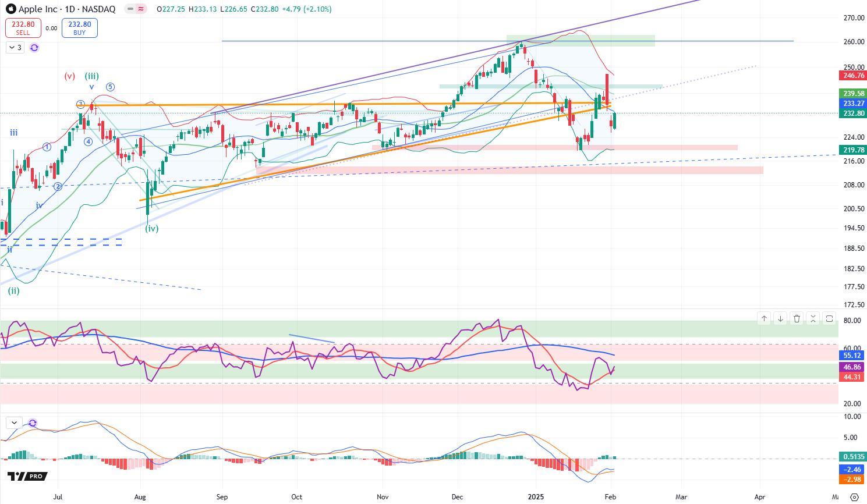Select the green (iv) wave label
Image resolution: width=867 pixels, height=504 pixels.
[x=152, y=229]
